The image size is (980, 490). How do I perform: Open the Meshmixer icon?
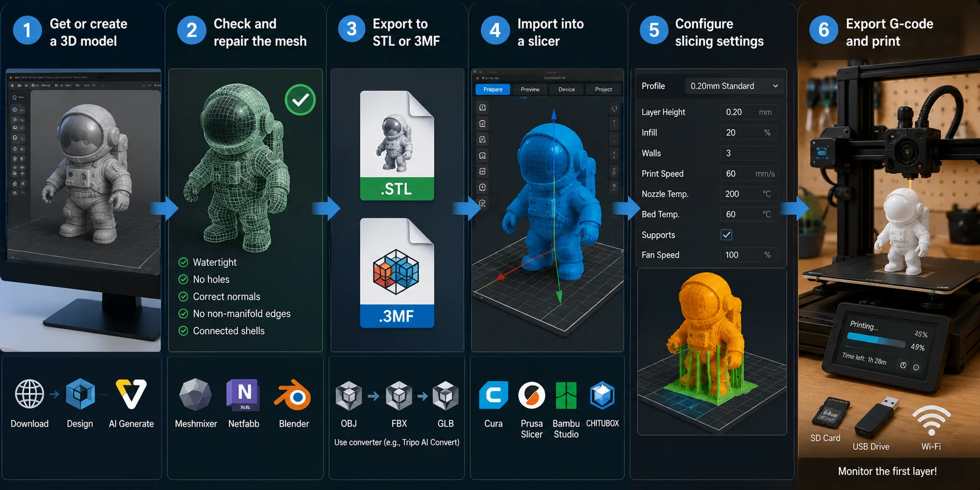(196, 395)
